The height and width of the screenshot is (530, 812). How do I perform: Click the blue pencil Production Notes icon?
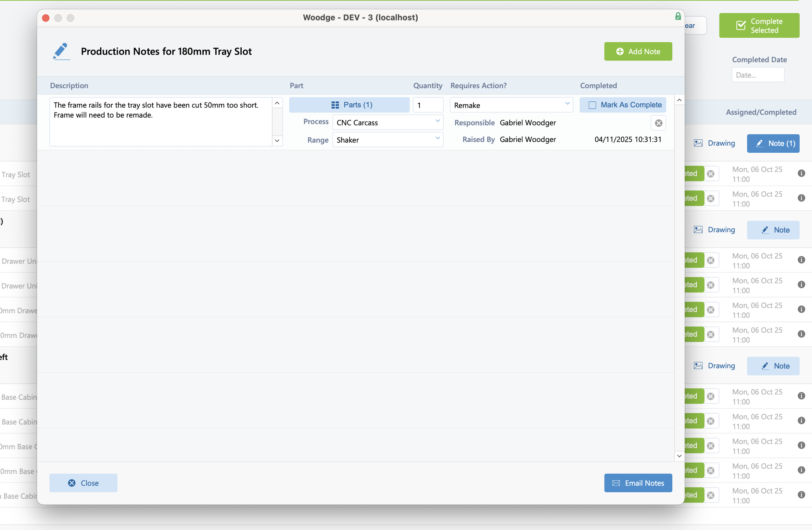(61, 51)
